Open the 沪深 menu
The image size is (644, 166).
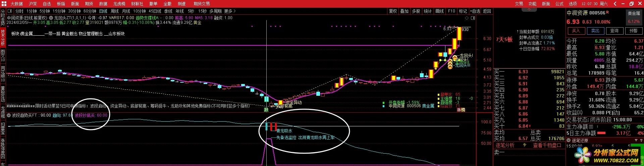click(33, 4)
